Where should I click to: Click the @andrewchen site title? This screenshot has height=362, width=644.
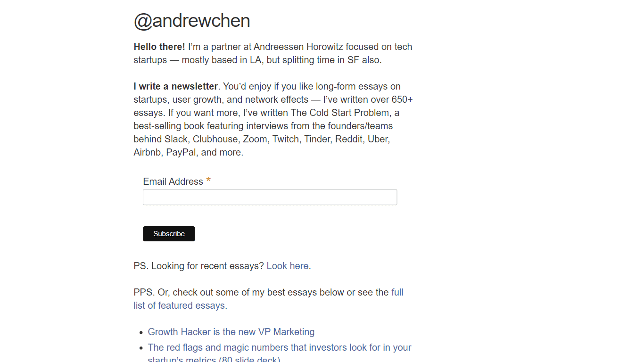coord(192,21)
